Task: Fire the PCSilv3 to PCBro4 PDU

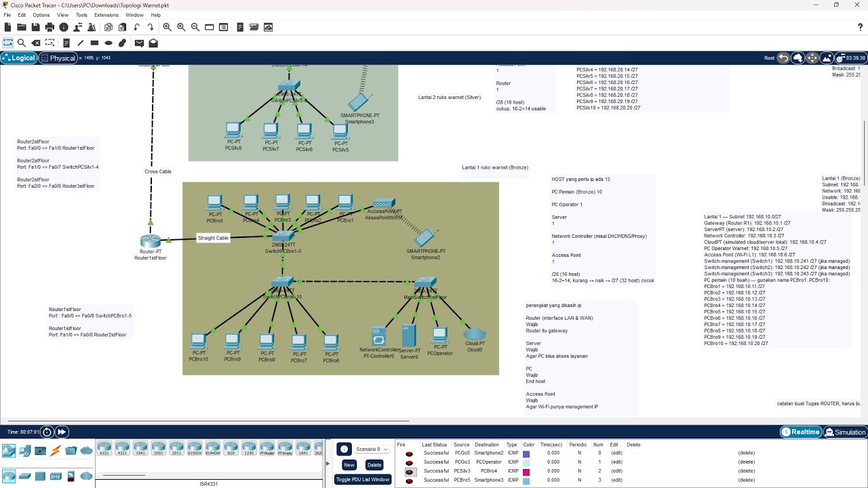Action: (409, 471)
